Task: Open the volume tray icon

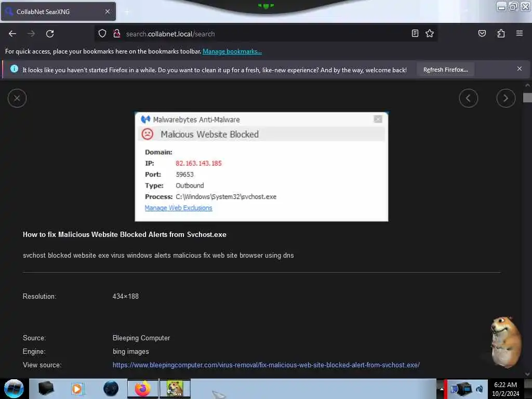Action: [x=480, y=389]
